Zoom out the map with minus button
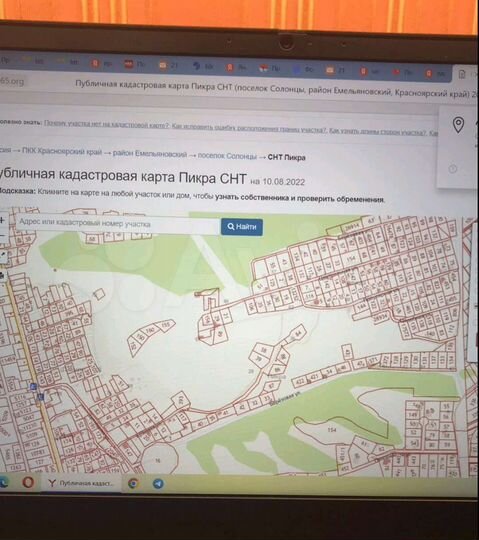Image resolution: width=479 pixels, height=540 pixels. point(2,235)
